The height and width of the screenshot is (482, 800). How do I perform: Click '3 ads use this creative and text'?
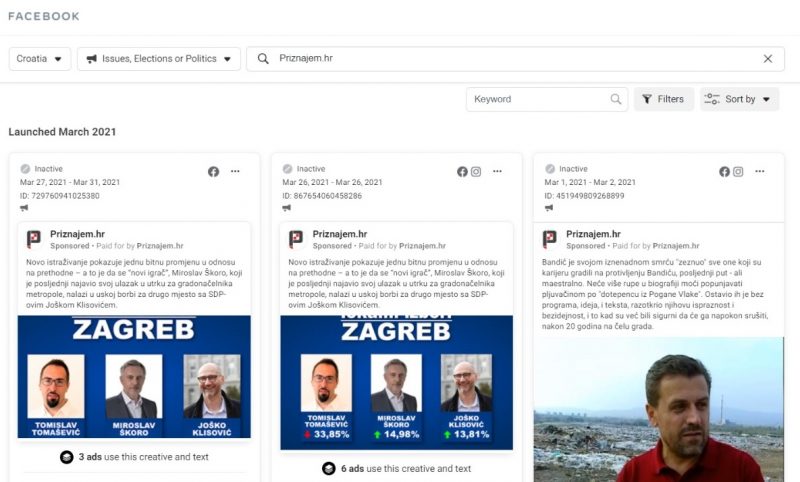[x=143, y=457]
